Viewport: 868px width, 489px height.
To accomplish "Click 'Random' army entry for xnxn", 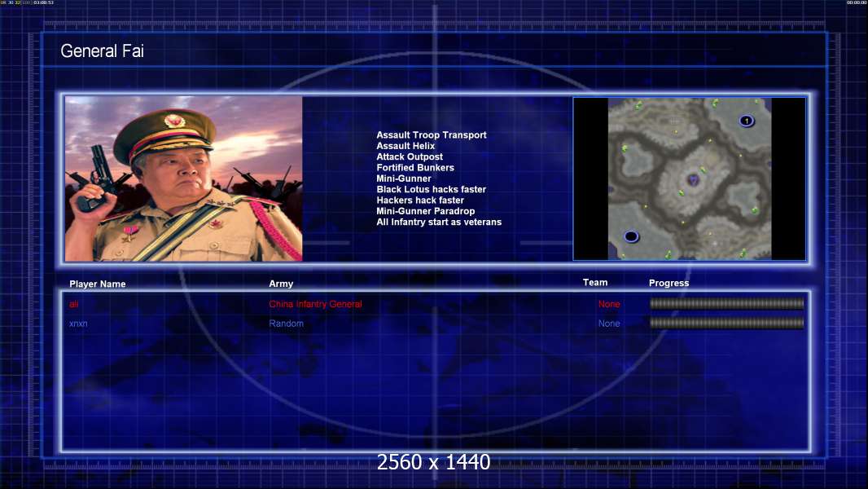I will [x=286, y=324].
